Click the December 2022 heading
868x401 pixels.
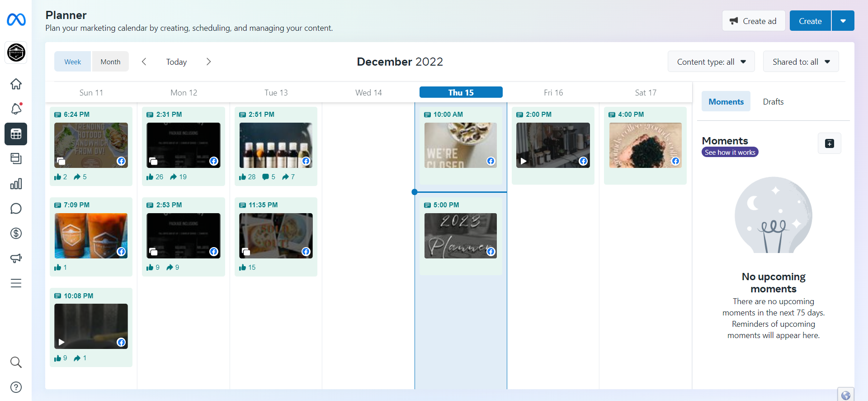[400, 62]
